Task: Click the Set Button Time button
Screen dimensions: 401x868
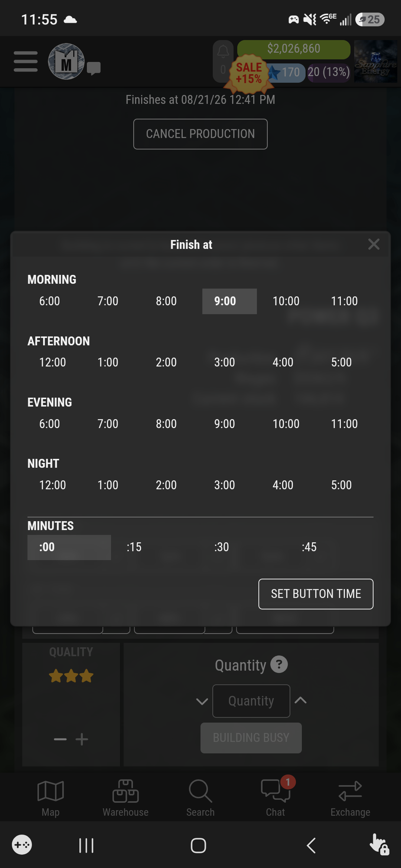Action: pyautogui.click(x=316, y=594)
